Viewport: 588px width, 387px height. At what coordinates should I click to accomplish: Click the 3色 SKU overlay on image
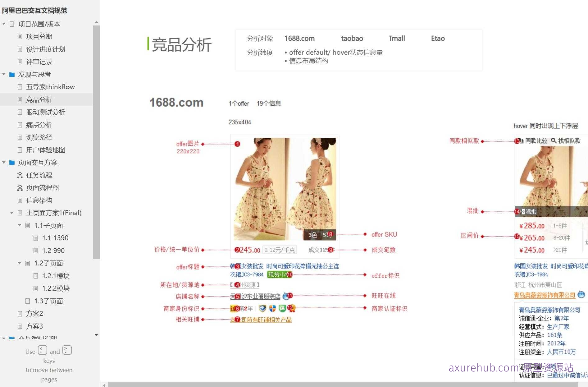tap(312, 235)
